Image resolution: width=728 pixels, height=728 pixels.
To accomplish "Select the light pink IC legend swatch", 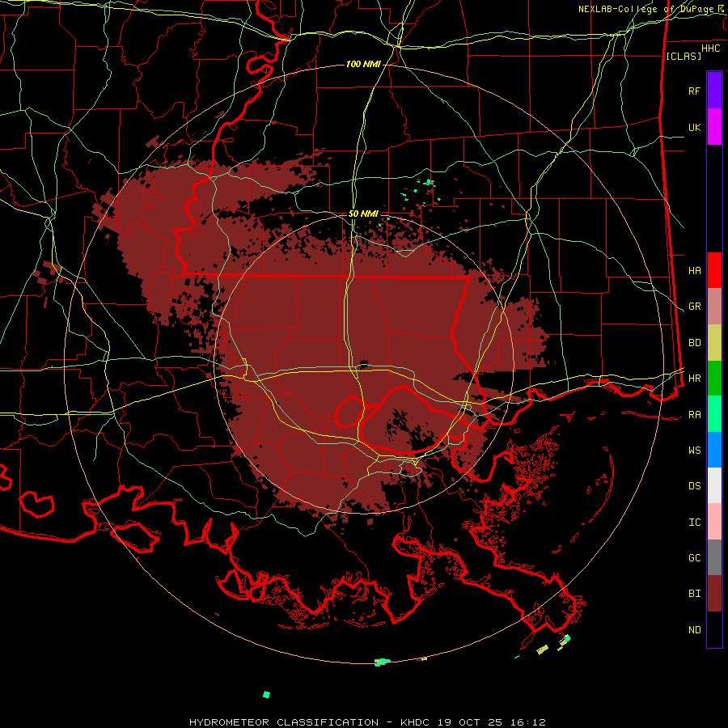I will [714, 522].
